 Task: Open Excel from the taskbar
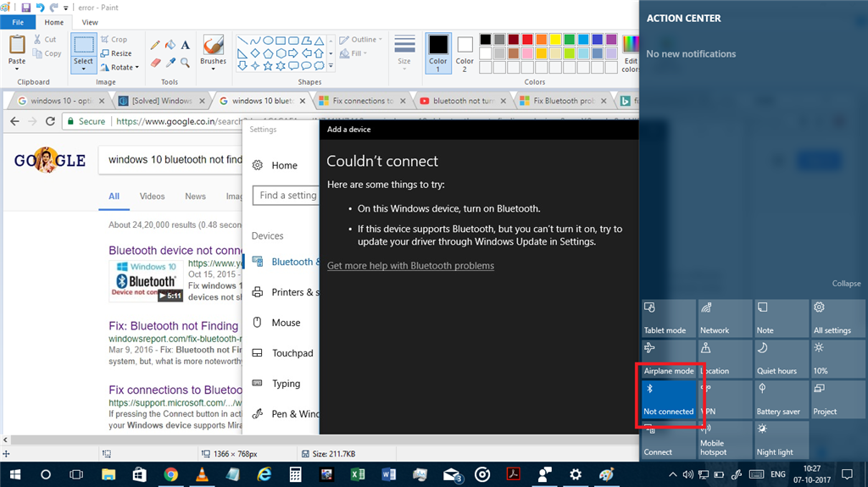(x=358, y=474)
